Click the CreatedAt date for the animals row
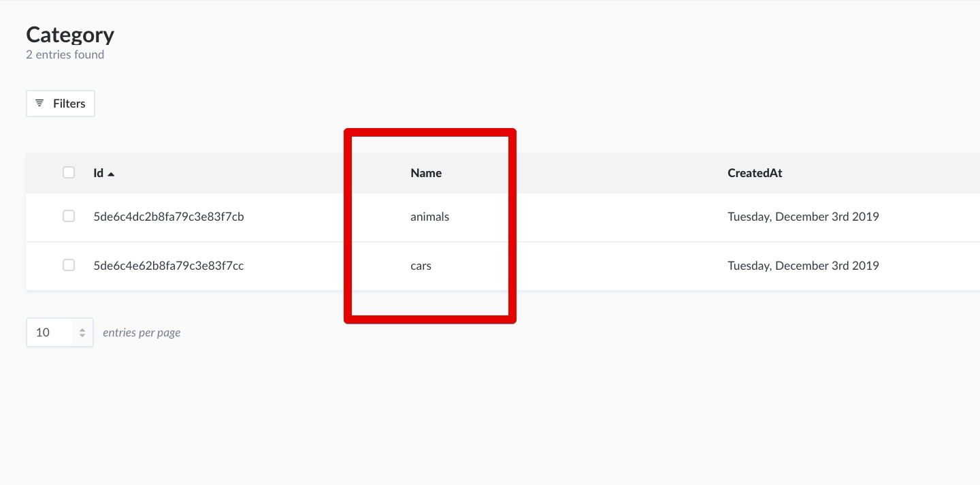 click(803, 216)
